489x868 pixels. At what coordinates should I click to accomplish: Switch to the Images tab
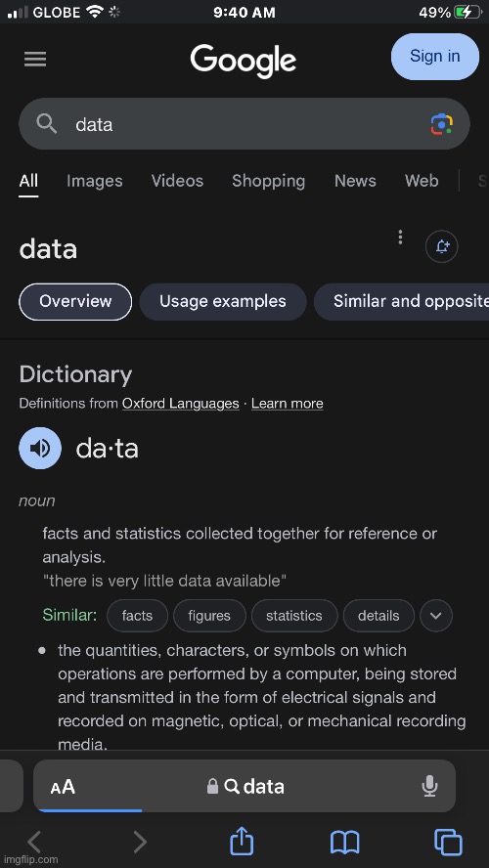[x=95, y=181]
